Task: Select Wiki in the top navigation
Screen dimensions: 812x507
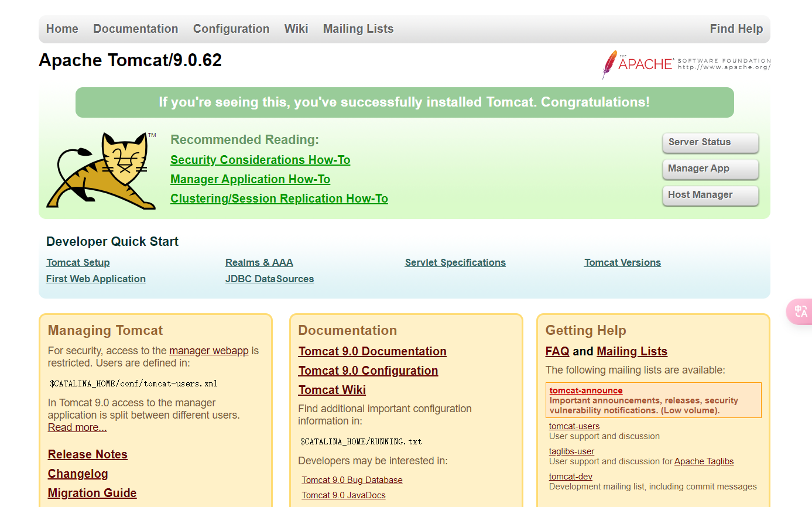Action: [x=296, y=29]
